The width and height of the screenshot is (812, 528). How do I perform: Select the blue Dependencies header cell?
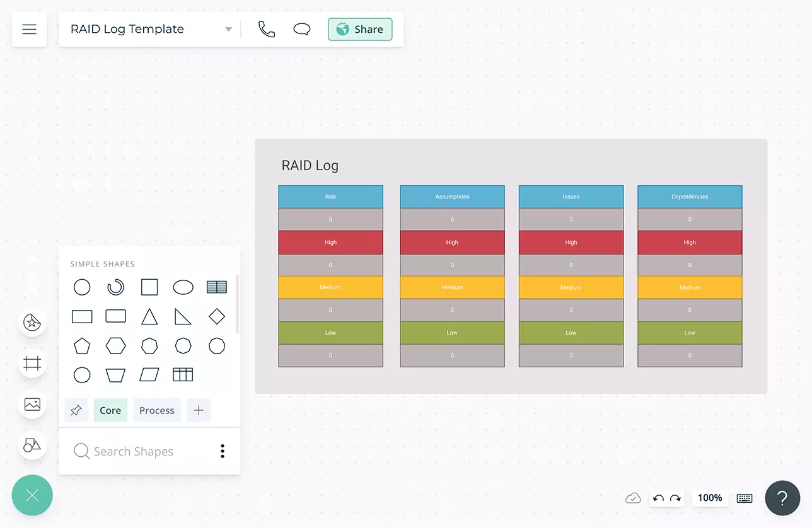coord(690,197)
